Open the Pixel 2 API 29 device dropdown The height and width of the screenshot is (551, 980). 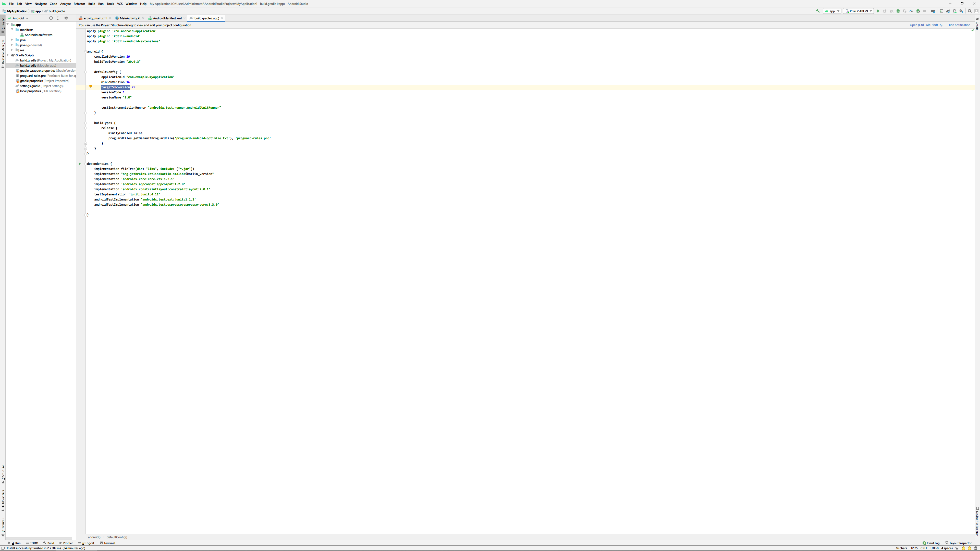click(858, 11)
